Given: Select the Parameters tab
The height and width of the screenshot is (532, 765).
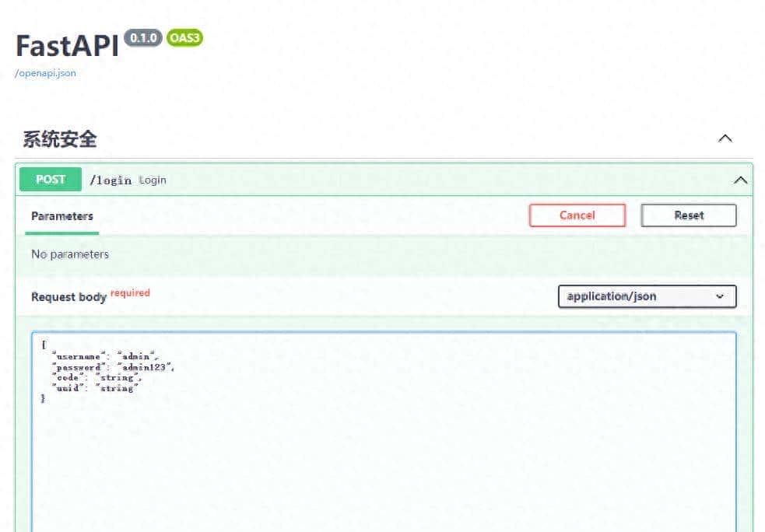Looking at the screenshot, I should [x=62, y=216].
